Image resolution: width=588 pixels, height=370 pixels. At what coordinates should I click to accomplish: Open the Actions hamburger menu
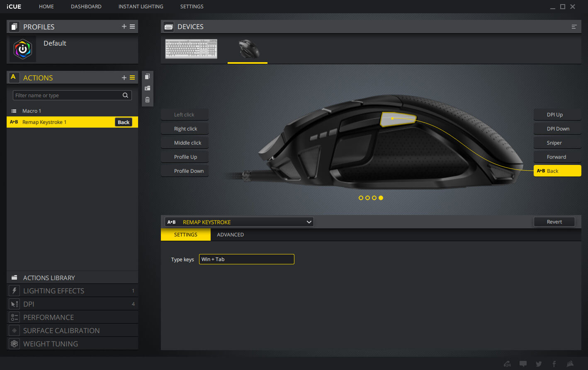click(x=132, y=77)
